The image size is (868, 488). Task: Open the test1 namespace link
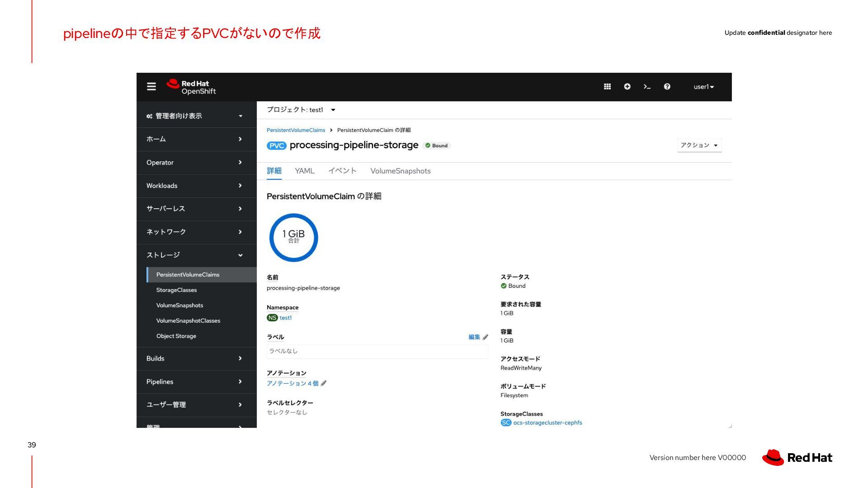pos(286,318)
